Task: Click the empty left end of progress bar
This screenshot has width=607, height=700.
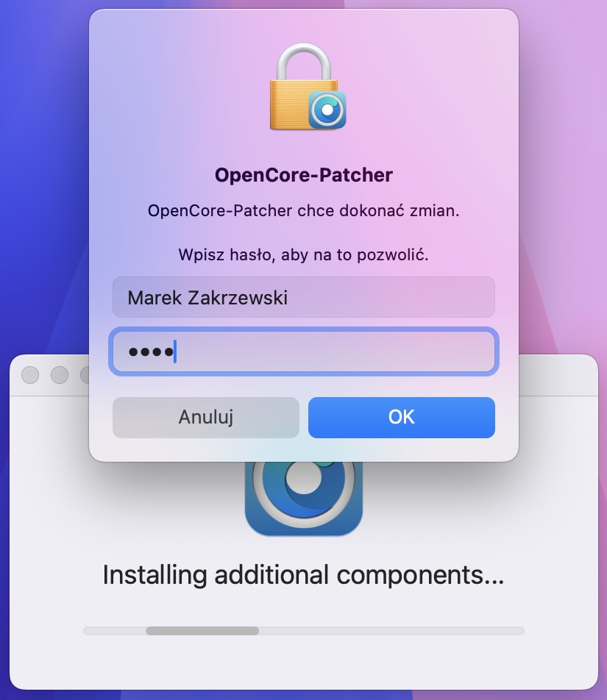Action: [115, 631]
